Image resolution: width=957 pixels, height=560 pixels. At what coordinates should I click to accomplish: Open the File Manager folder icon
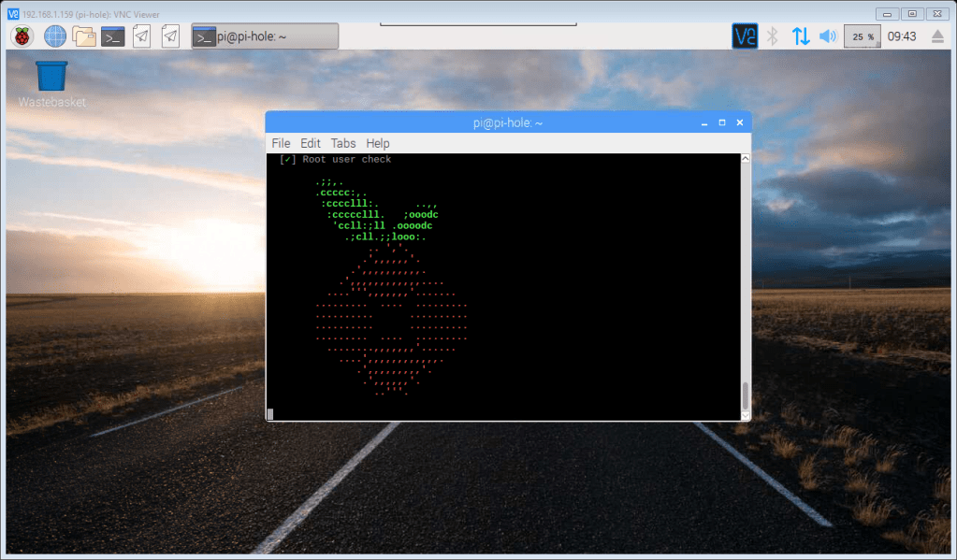pyautogui.click(x=84, y=36)
